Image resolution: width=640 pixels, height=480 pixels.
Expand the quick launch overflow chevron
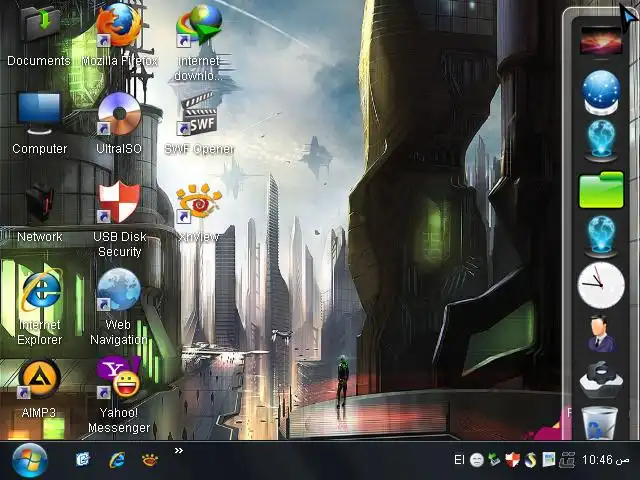(x=179, y=451)
